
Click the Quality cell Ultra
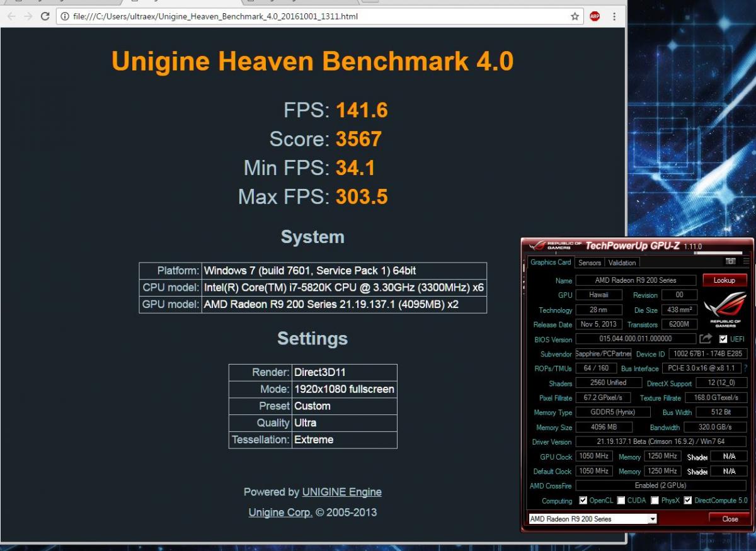345,423
